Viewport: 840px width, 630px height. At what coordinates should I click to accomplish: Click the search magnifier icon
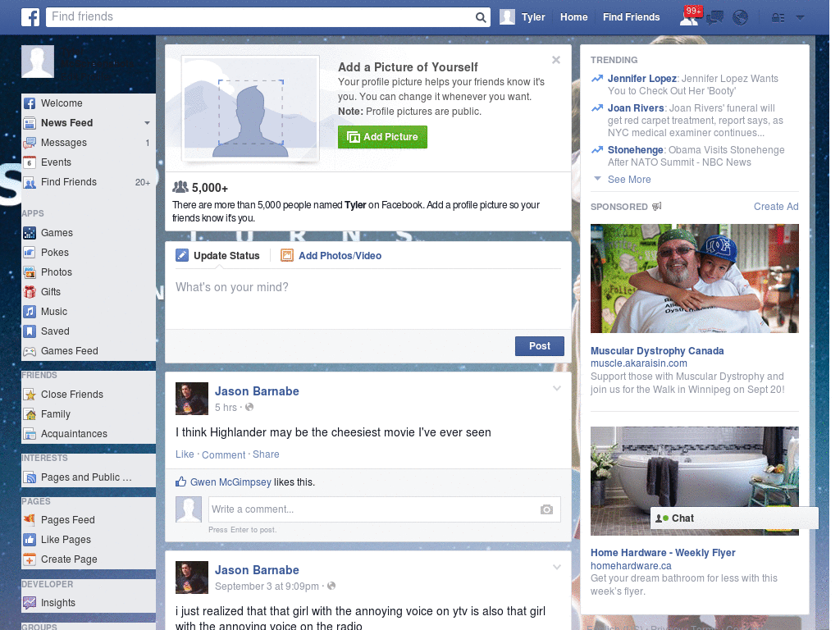click(x=481, y=17)
